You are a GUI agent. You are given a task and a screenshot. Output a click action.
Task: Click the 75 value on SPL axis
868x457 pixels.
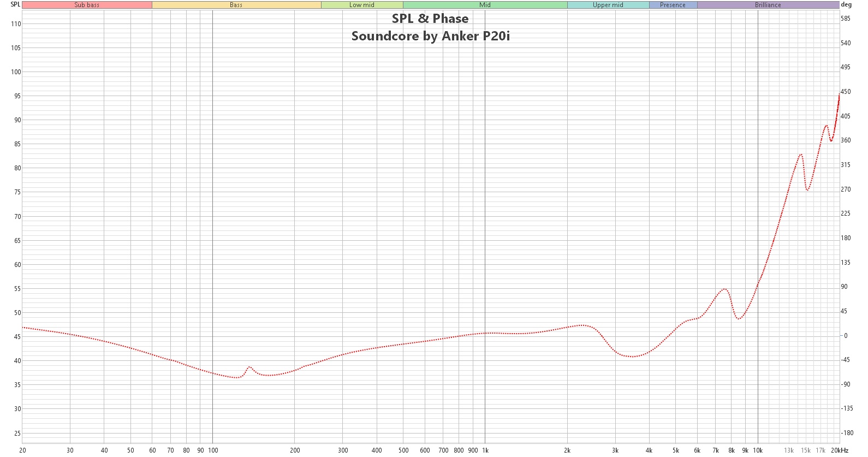point(17,192)
